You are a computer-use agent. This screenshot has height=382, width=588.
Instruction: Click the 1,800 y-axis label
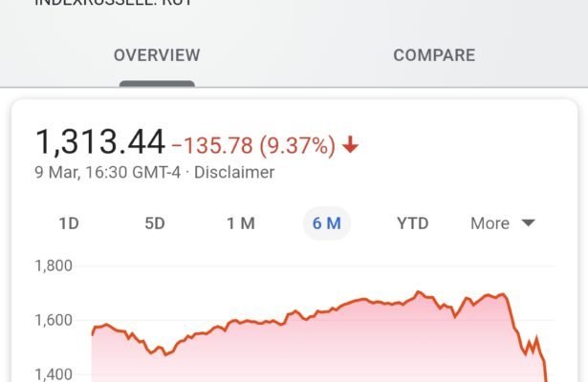tap(54, 265)
